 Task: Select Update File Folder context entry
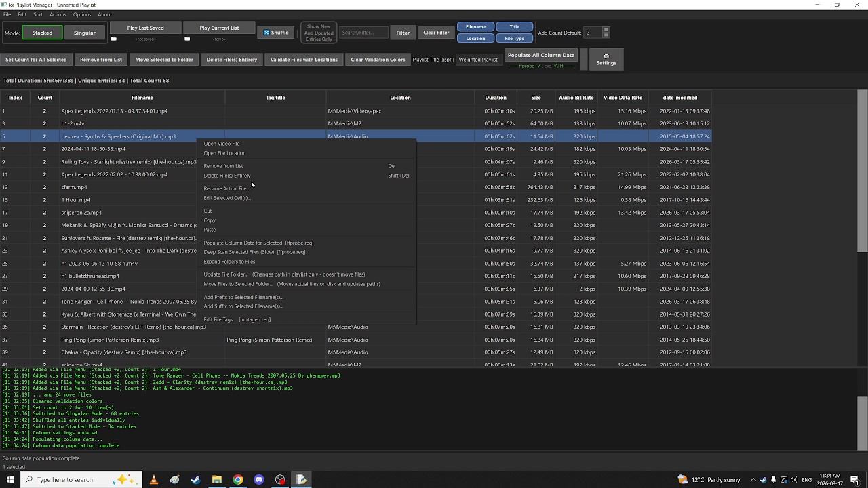point(306,274)
